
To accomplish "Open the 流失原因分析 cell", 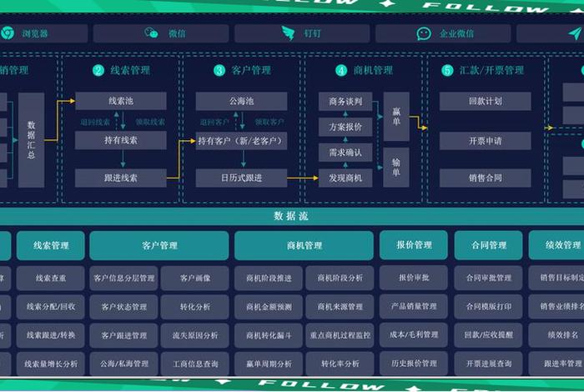I will (x=194, y=335).
